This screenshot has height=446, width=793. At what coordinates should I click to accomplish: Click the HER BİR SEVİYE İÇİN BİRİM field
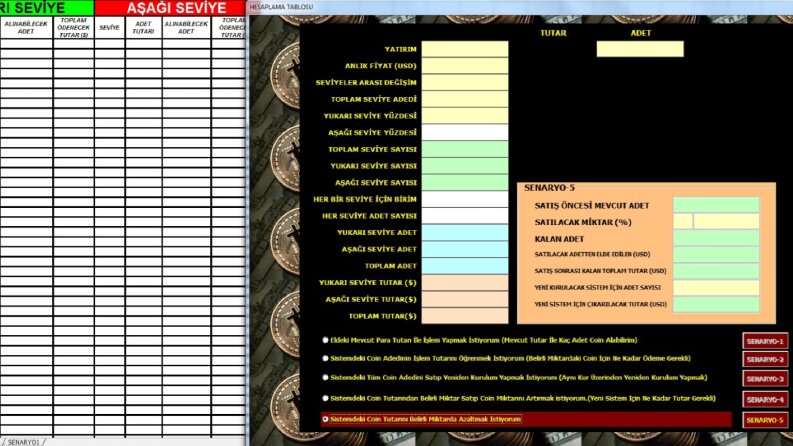[465, 199]
